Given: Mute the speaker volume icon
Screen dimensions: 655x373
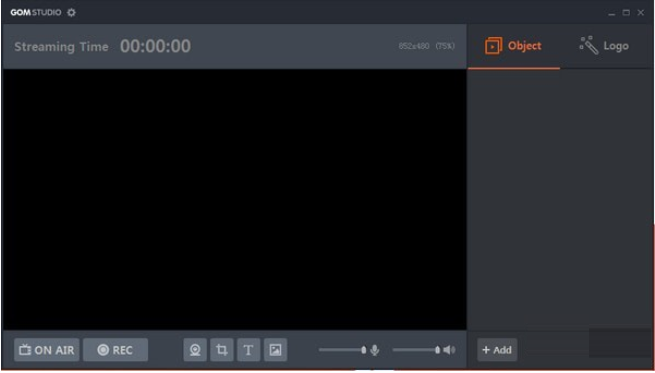Looking at the screenshot, I should [449, 350].
